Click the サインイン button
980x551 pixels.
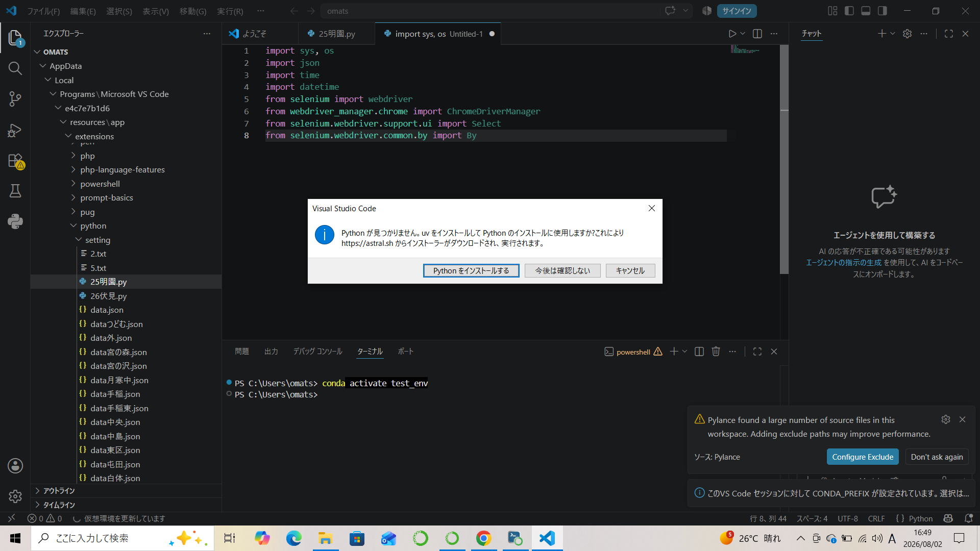pos(737,11)
